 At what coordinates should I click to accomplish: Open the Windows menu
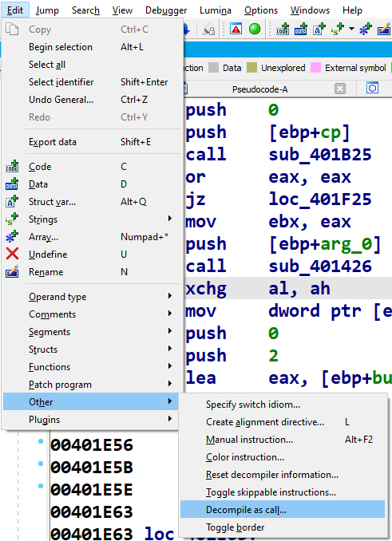click(x=310, y=10)
